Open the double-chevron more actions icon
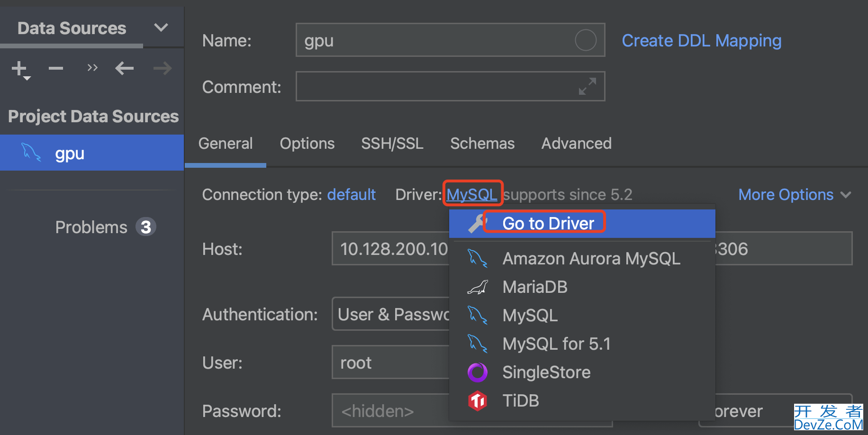This screenshot has height=435, width=868. [x=92, y=68]
